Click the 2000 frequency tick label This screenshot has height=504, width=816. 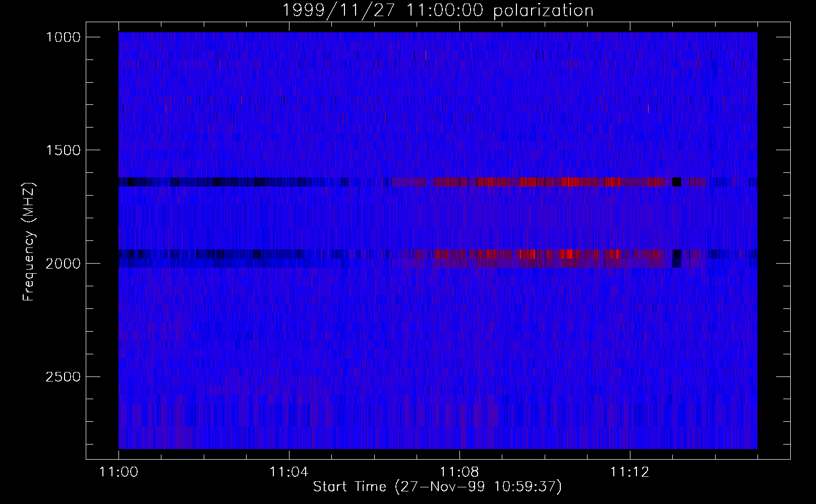point(64,264)
